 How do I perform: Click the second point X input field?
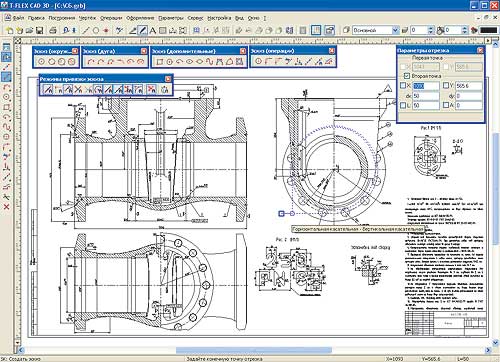(426, 86)
